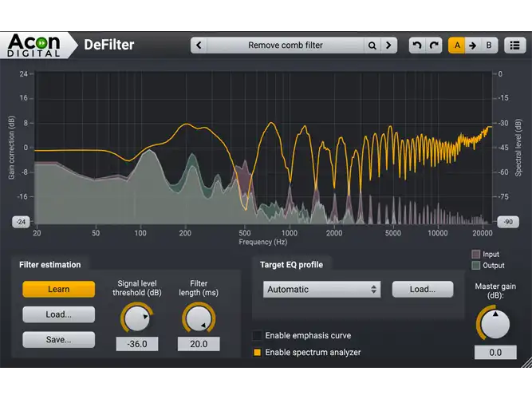Open the plugin menu list icon
532x399 pixels.
coord(514,45)
